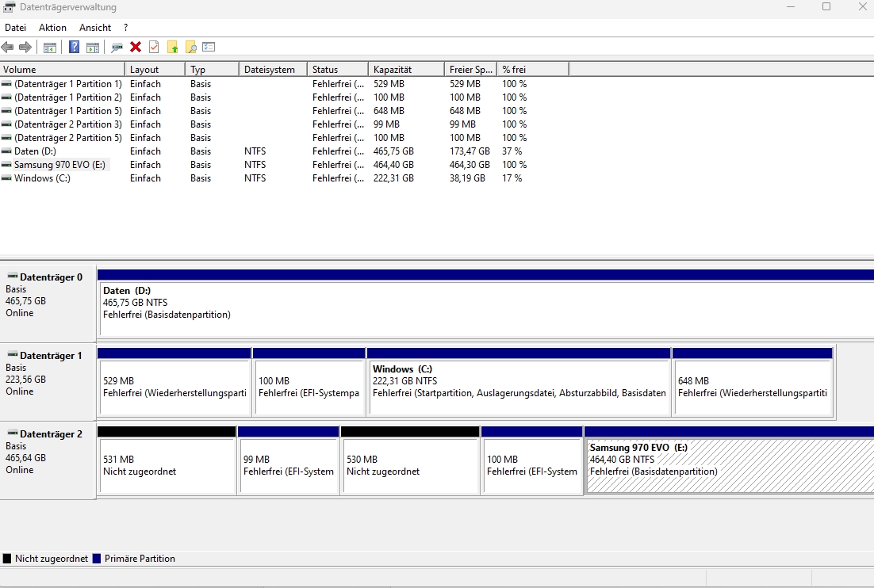
Task: Sort by the Freier Sp... column header
Action: pyautogui.click(x=470, y=70)
